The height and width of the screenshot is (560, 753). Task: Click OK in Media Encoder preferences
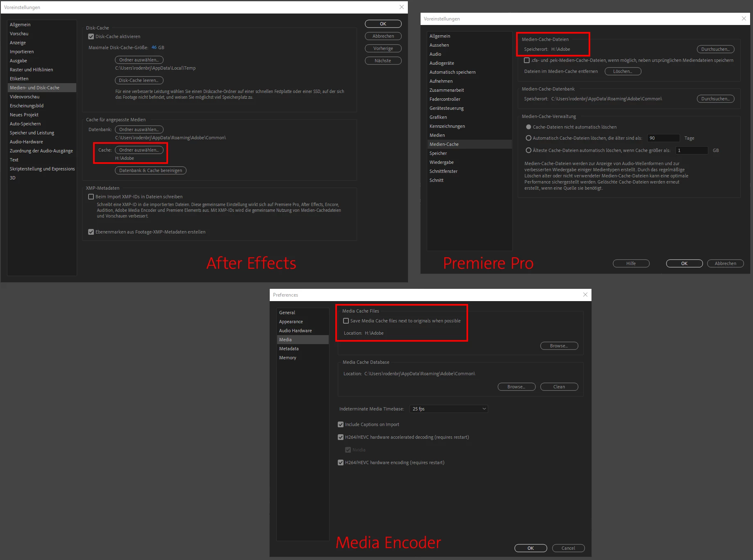point(530,548)
